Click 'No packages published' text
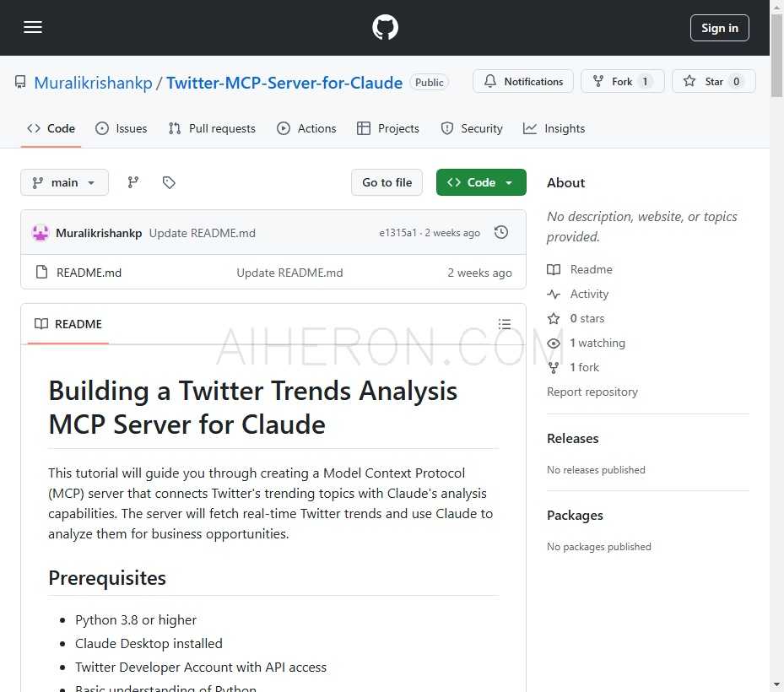Viewport: 784px width, 692px height. (x=599, y=547)
